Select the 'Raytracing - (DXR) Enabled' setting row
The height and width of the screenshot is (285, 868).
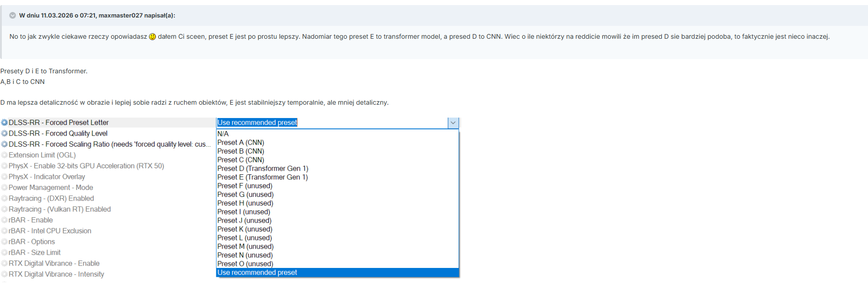[51, 198]
